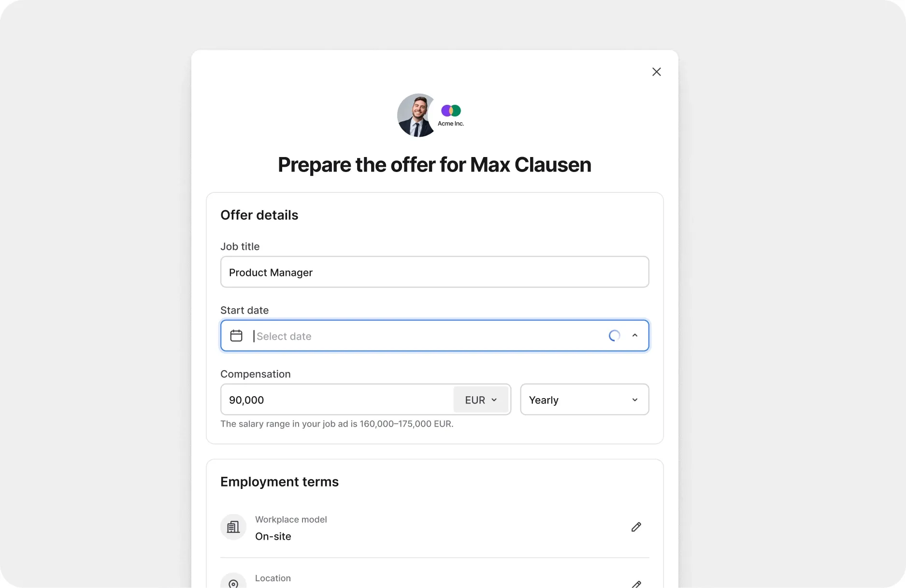Click the Workplace model building icon
Image resolution: width=906 pixels, height=588 pixels.
click(x=233, y=527)
